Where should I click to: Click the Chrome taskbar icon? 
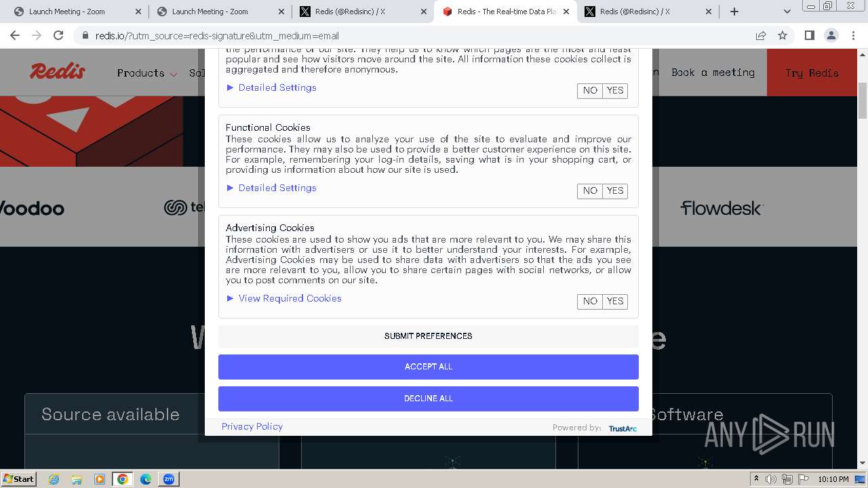point(123,479)
